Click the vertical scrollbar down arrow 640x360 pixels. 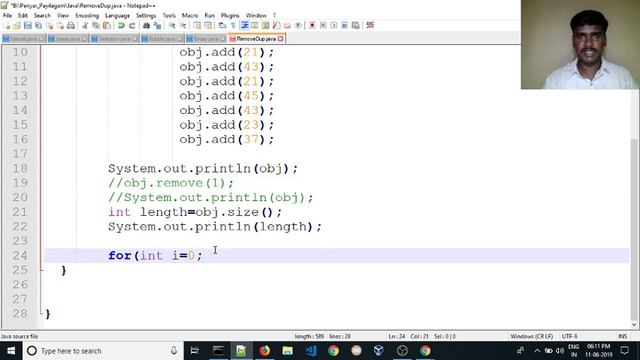(x=634, y=325)
